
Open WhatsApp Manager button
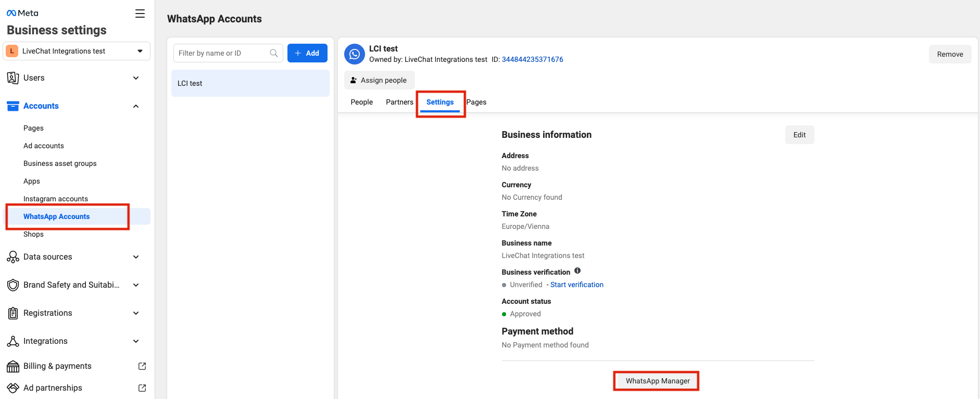pyautogui.click(x=658, y=381)
